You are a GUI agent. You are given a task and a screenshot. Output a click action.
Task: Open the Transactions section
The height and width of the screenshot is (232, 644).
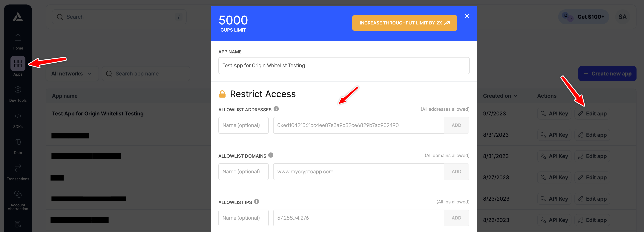[x=18, y=172]
